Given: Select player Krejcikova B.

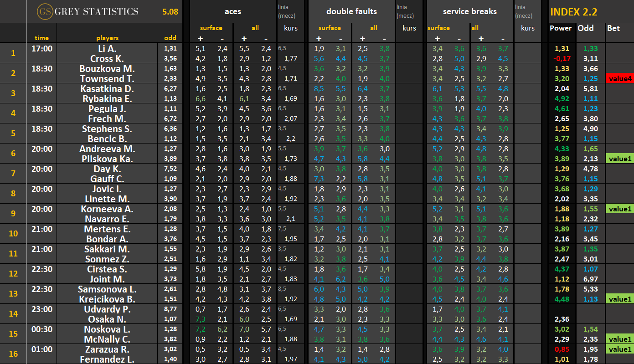Looking at the screenshot, I should [x=107, y=299].
